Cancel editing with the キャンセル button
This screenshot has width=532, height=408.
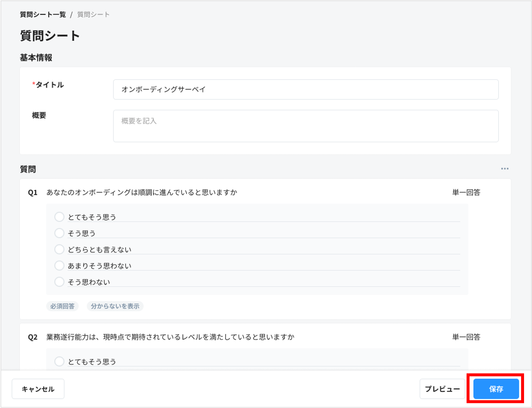click(x=38, y=389)
